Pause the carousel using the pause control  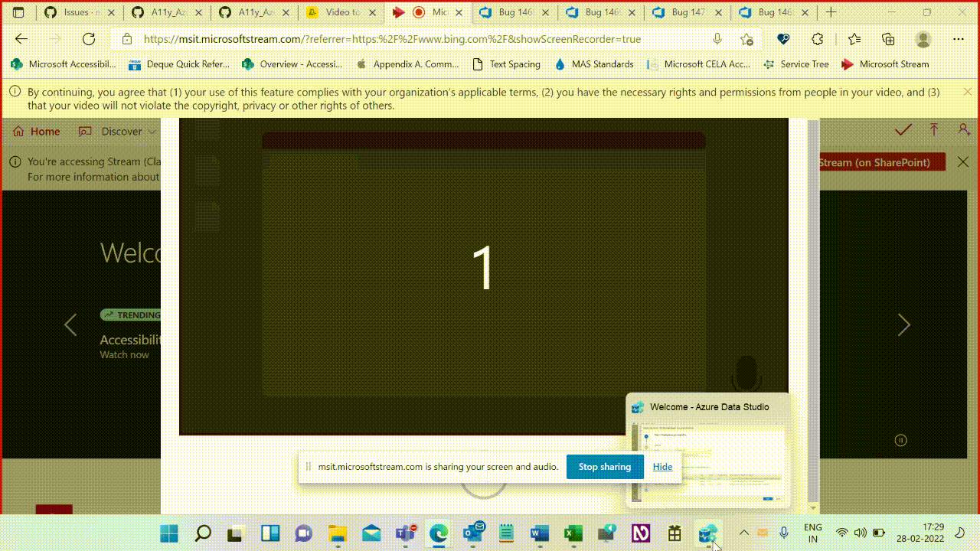900,440
